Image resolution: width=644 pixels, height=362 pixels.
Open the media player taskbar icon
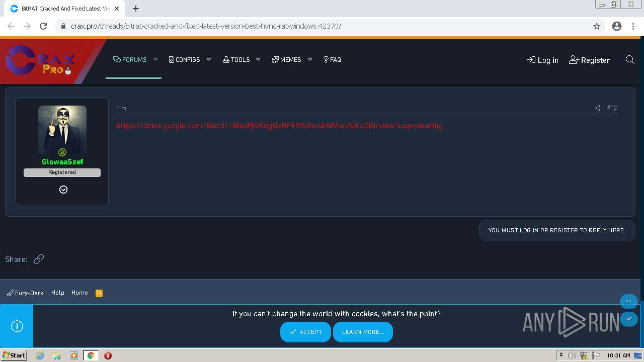tap(74, 355)
